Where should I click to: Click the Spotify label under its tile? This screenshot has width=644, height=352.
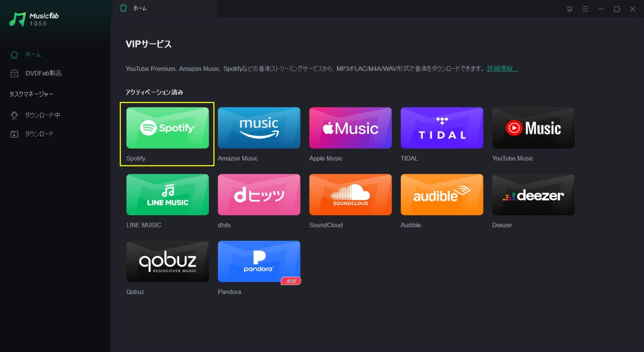click(136, 158)
